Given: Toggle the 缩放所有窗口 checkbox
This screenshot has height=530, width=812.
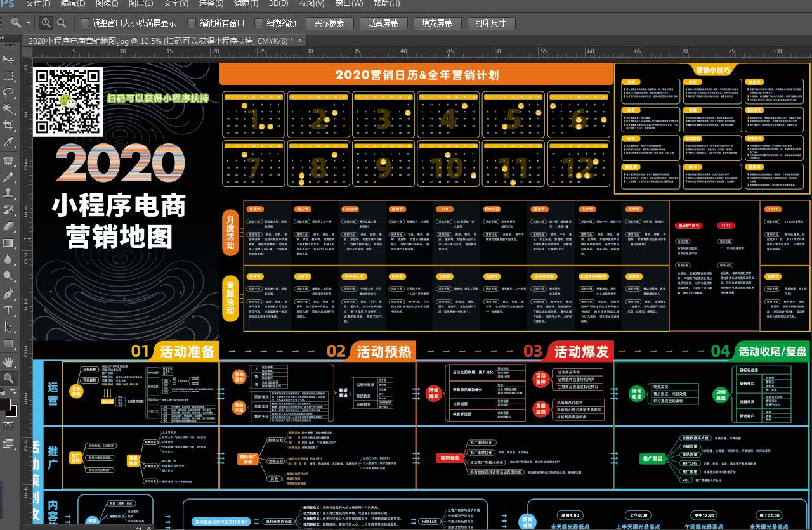Looking at the screenshot, I should (x=190, y=23).
